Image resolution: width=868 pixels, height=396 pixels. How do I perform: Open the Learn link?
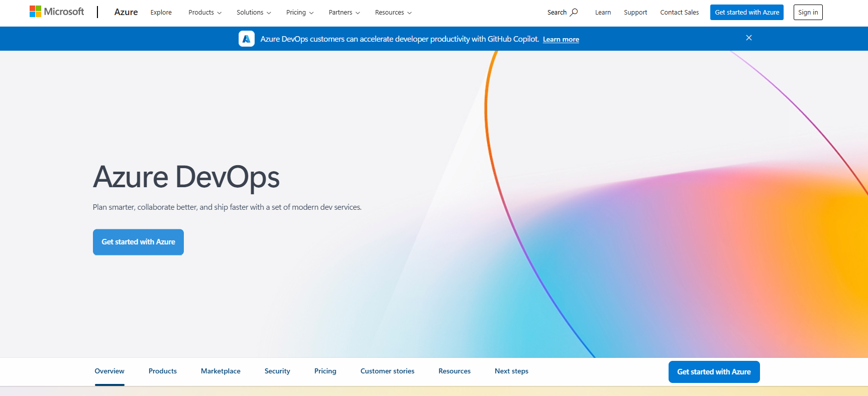click(x=603, y=13)
